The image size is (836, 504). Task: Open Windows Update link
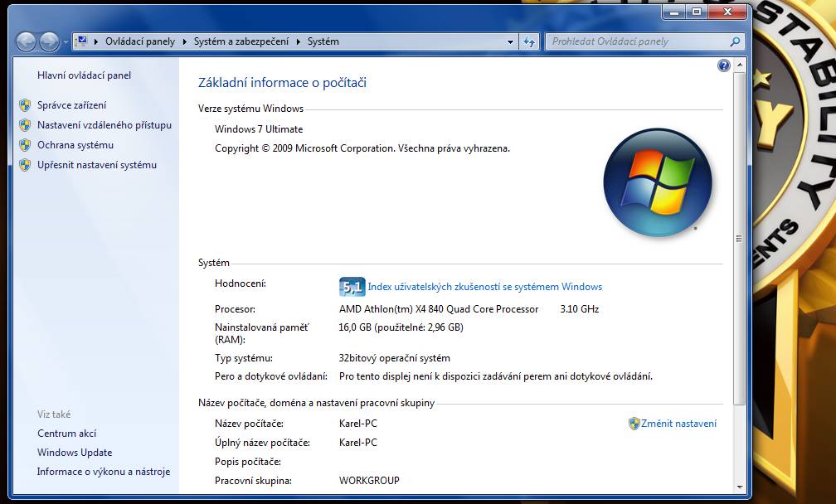[x=75, y=453]
